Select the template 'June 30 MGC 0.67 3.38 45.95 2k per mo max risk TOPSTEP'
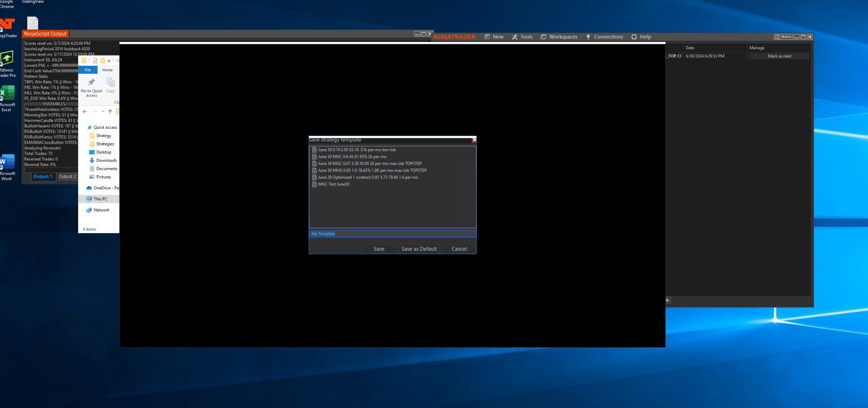 coord(370,164)
